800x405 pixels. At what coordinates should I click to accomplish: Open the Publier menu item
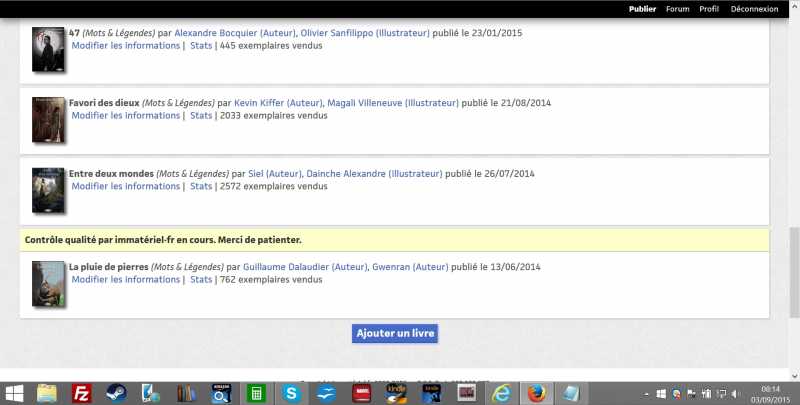tap(642, 9)
